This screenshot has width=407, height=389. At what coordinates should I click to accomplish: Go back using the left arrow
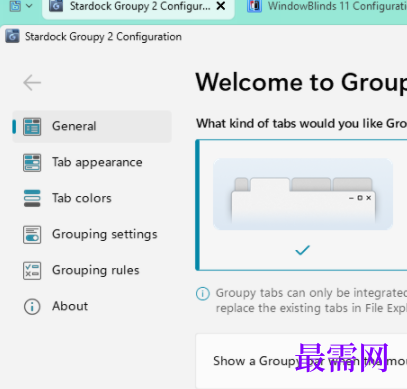coord(32,83)
